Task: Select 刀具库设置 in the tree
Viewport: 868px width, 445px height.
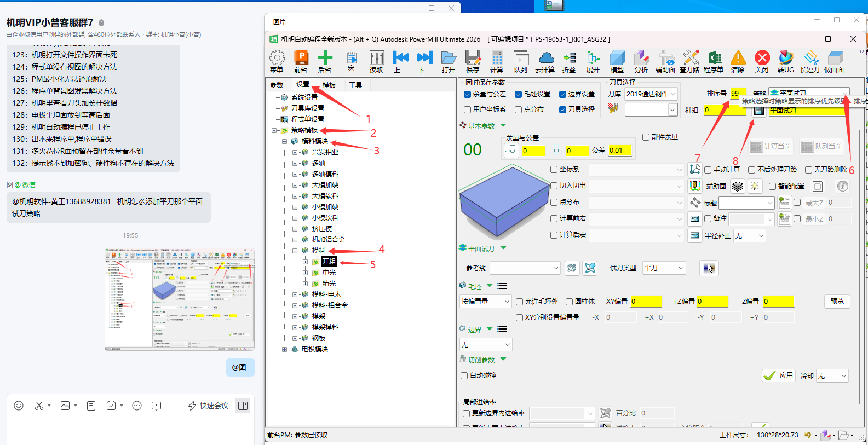Action: tap(307, 108)
